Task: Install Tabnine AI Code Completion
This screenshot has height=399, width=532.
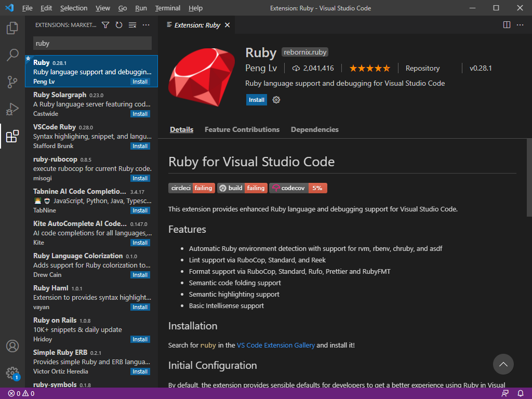Action: pyautogui.click(x=140, y=211)
